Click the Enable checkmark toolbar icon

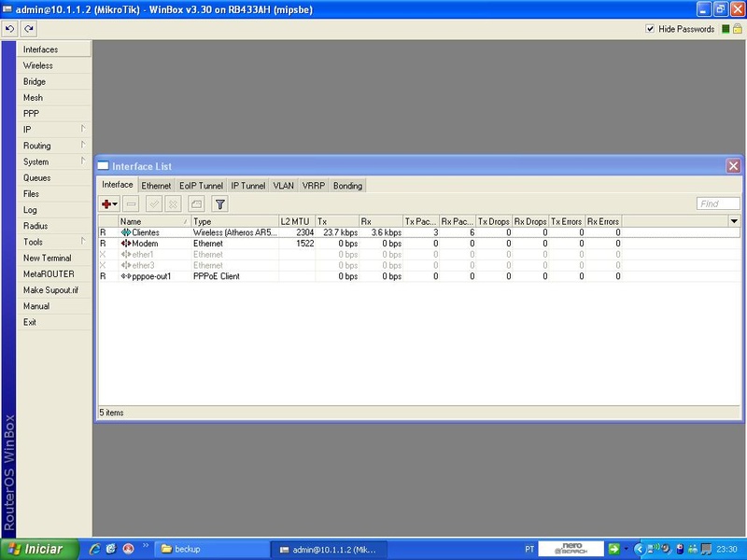click(153, 204)
